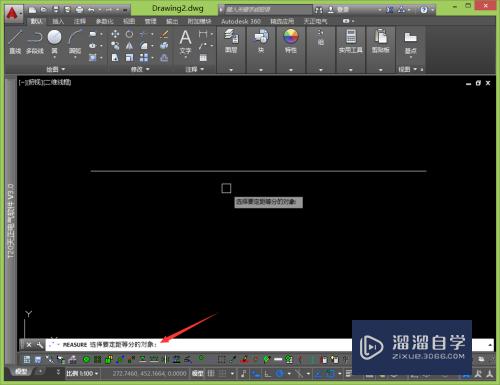Click the Undo arrow in quick access toolbar

coord(91,10)
